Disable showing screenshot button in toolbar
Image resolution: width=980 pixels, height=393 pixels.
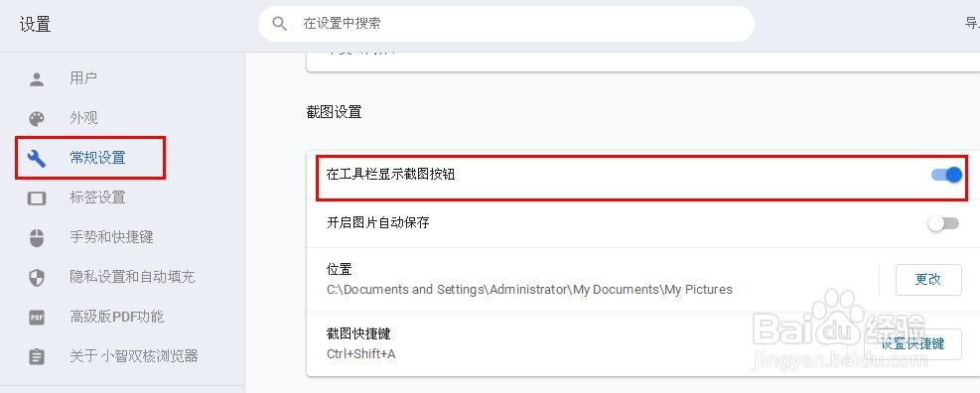click(x=946, y=175)
